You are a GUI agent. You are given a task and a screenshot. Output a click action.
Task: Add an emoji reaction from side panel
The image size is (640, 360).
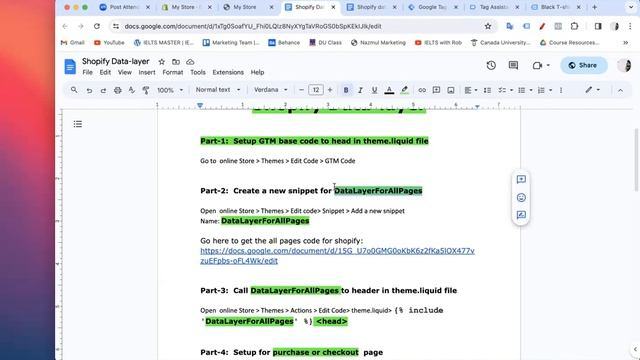[x=521, y=198]
